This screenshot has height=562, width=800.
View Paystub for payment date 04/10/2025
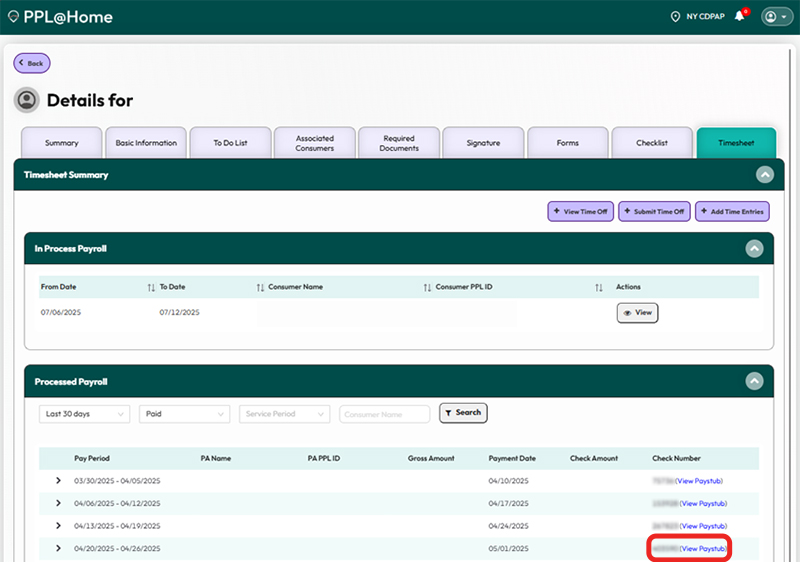tap(699, 481)
